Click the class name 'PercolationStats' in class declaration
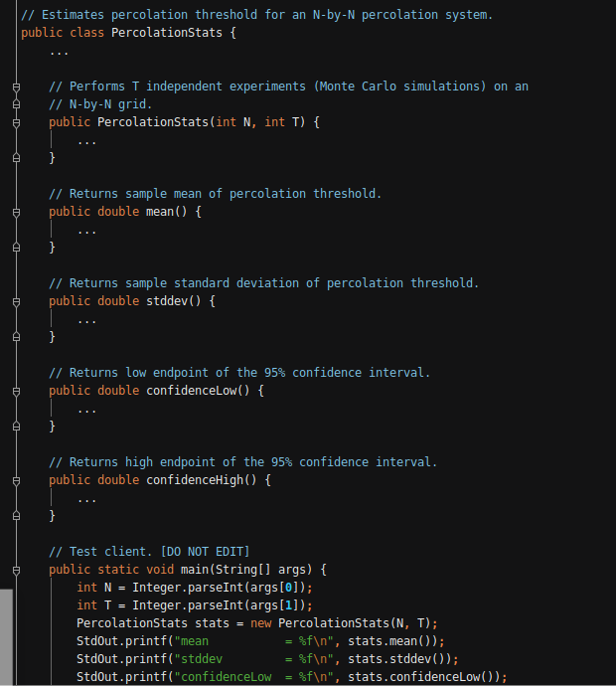The width and height of the screenshot is (616, 686). coord(167,33)
